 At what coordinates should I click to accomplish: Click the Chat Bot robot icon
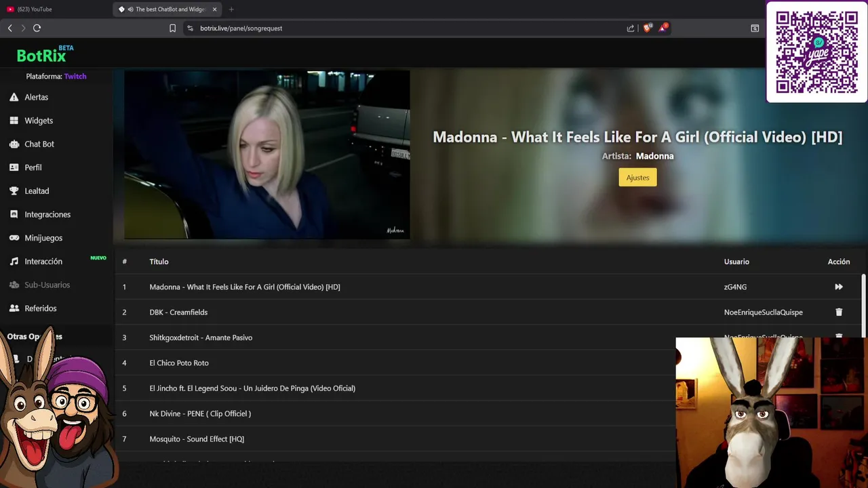14,144
